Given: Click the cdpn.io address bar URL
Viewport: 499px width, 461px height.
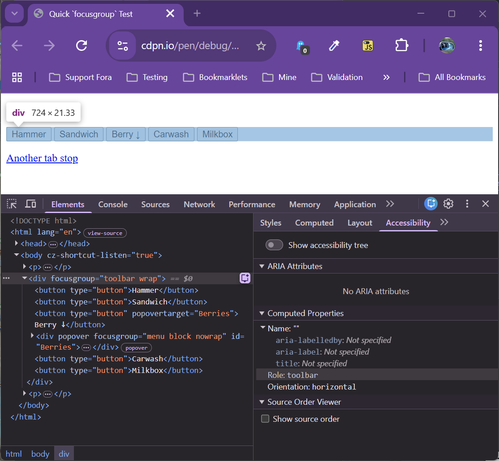Looking at the screenshot, I should click(x=190, y=46).
